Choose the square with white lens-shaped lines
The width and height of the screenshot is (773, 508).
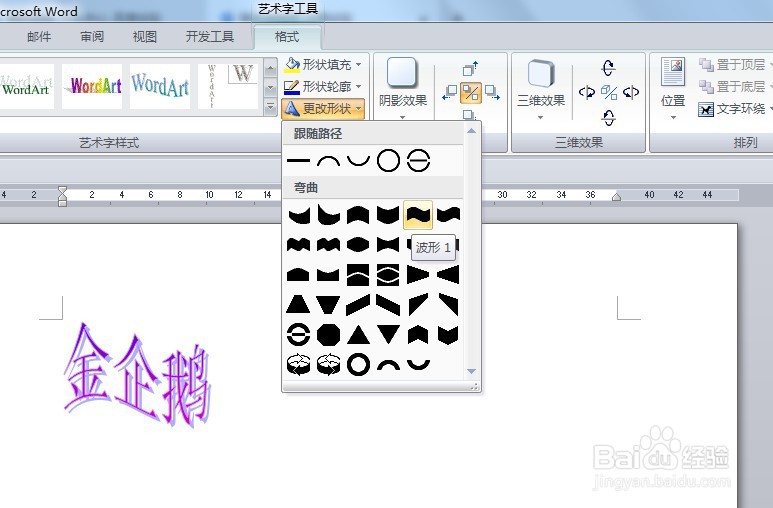[388, 275]
